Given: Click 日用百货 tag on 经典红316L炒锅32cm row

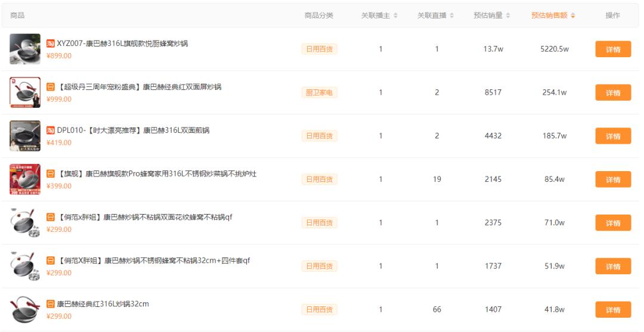Looking at the screenshot, I should click(x=319, y=311).
